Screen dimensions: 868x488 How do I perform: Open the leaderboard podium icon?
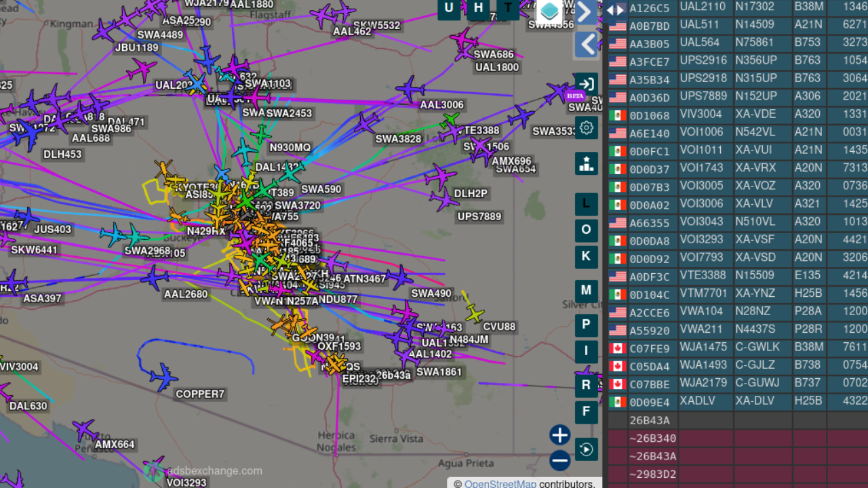coord(587,163)
